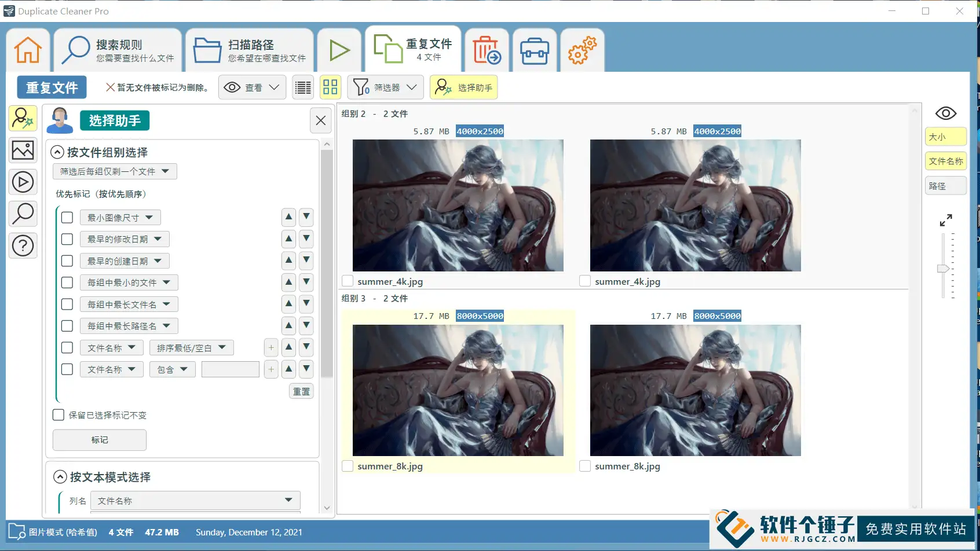980x551 pixels.
Task: Enable 每组中最小的文件 rule checkbox
Action: (67, 282)
